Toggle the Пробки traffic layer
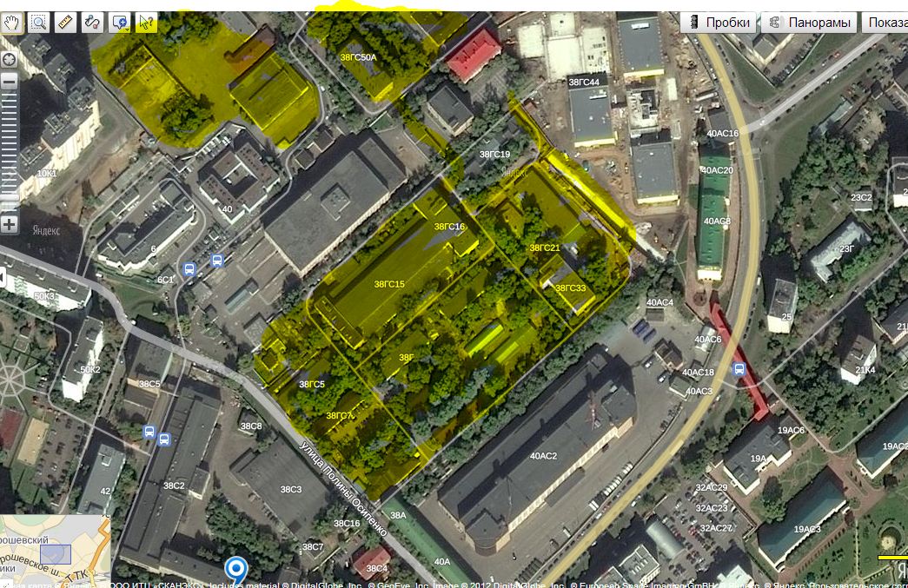 coord(718,23)
